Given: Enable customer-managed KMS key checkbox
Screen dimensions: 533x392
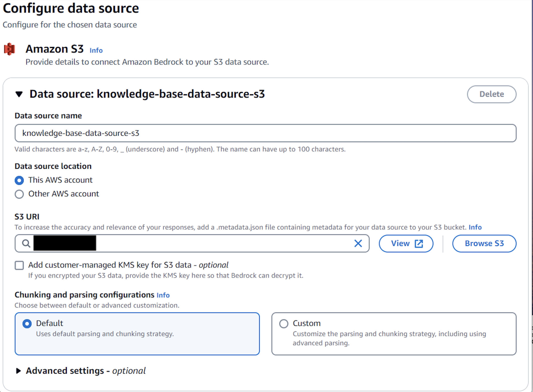Looking at the screenshot, I should coord(19,265).
